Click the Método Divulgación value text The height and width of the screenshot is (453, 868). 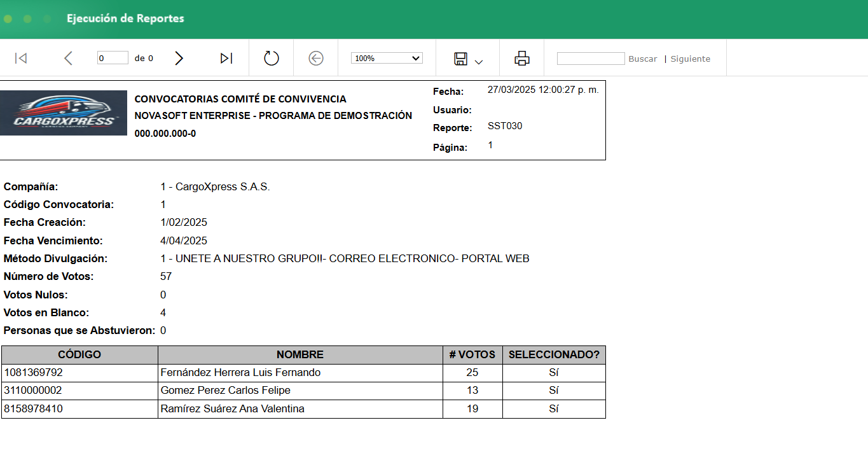tap(345, 259)
